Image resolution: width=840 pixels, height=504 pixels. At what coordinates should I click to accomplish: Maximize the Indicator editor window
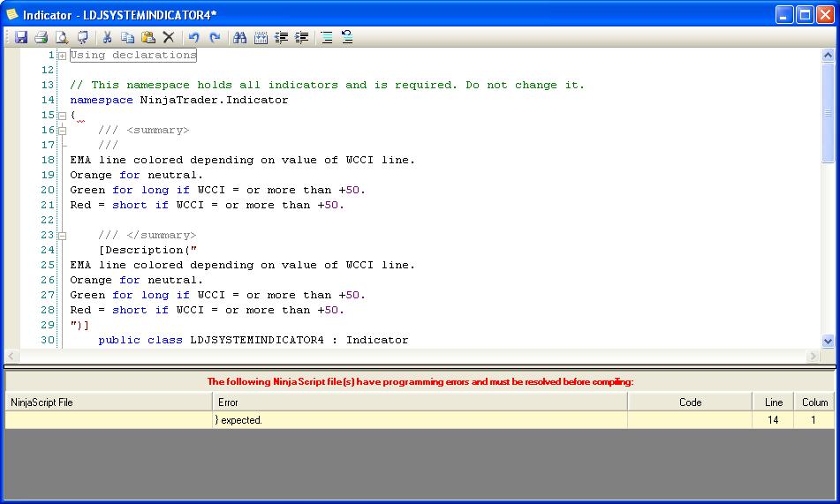point(805,14)
